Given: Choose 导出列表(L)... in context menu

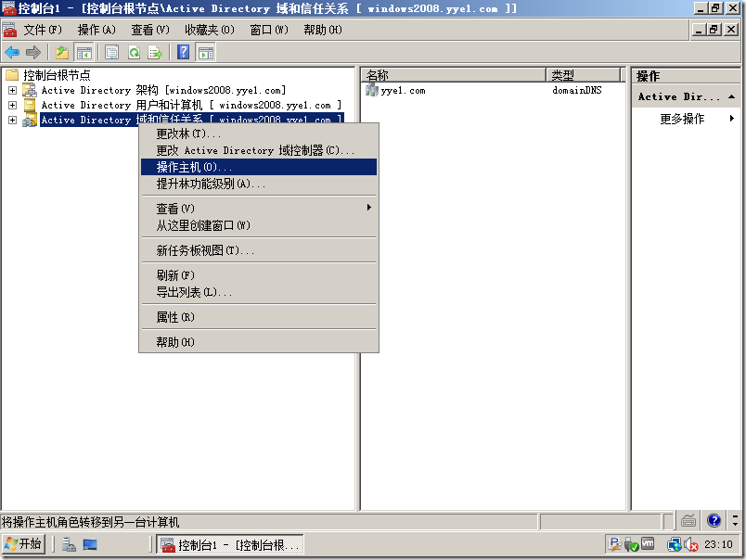Looking at the screenshot, I should point(259,292).
